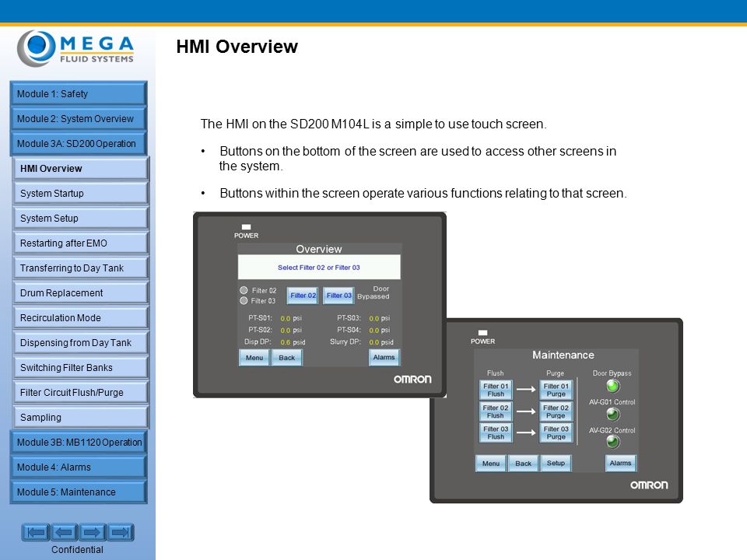The width and height of the screenshot is (747, 560).
Task: Click Menu button on Maintenance screen
Action: 491,464
